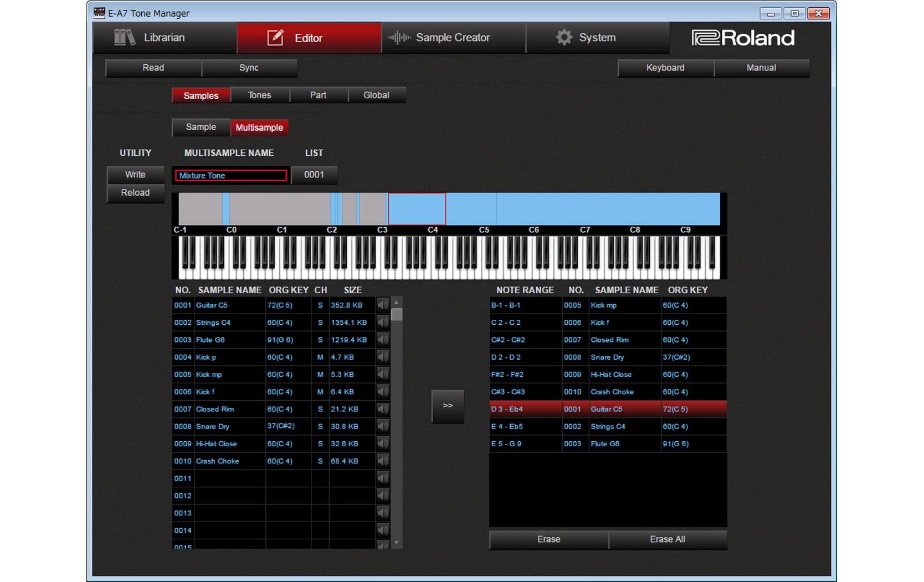This screenshot has height=582, width=924.
Task: Open the Librarian tab
Action: [x=165, y=38]
